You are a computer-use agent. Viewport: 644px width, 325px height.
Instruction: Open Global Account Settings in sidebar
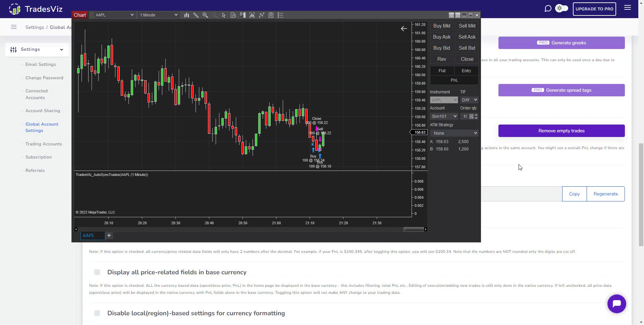pyautogui.click(x=42, y=127)
